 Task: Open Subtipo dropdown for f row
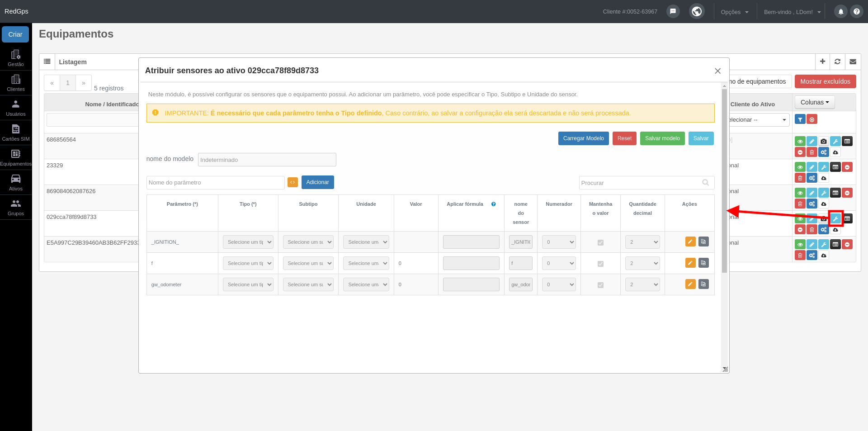click(308, 263)
